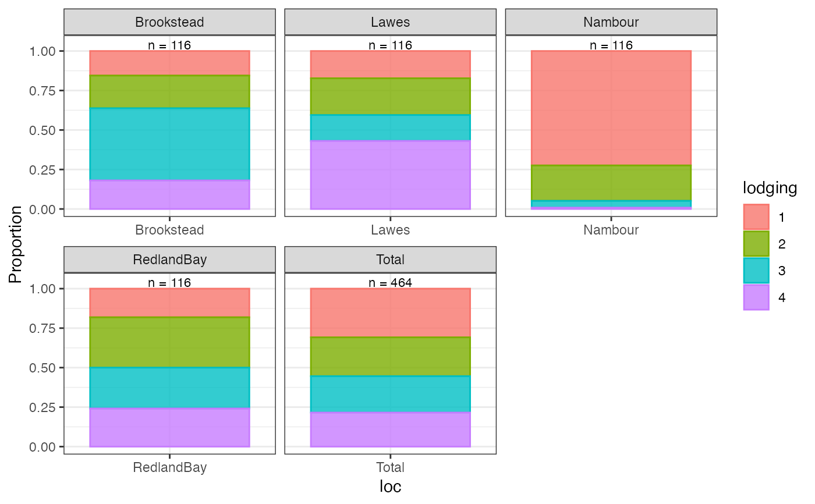Click the teal lodging 3 legend swatch
The height and width of the screenshot is (504, 815).
coord(756,271)
